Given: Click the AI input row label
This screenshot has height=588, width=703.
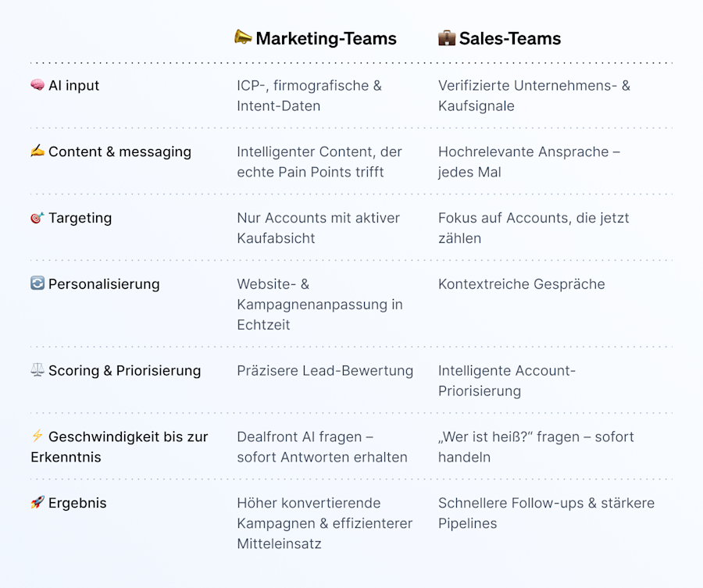Looking at the screenshot, I should coord(73,86).
